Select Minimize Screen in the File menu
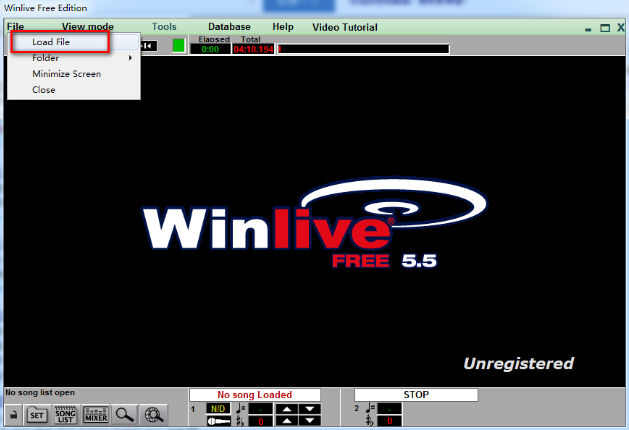The image size is (629, 430). (x=74, y=74)
